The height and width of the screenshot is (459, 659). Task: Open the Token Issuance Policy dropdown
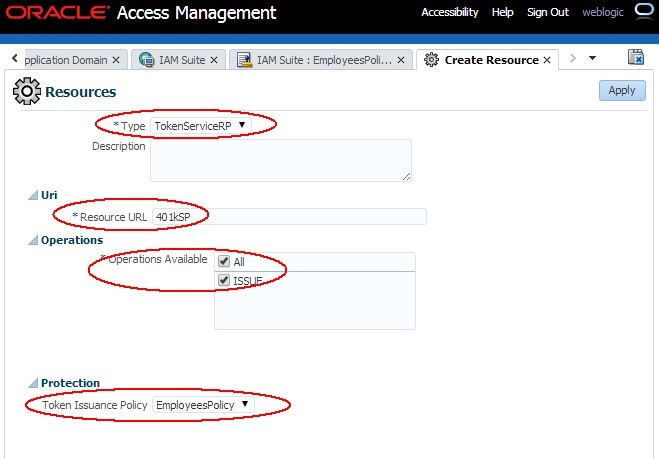tap(203, 405)
